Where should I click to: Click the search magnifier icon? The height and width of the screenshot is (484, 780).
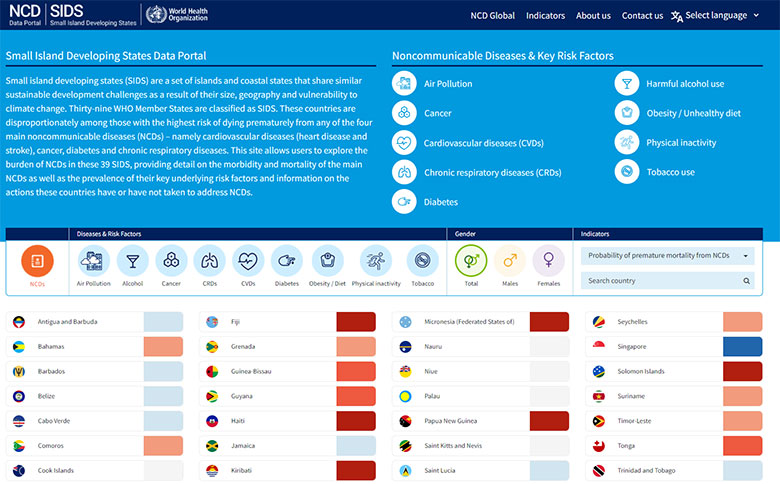click(746, 281)
